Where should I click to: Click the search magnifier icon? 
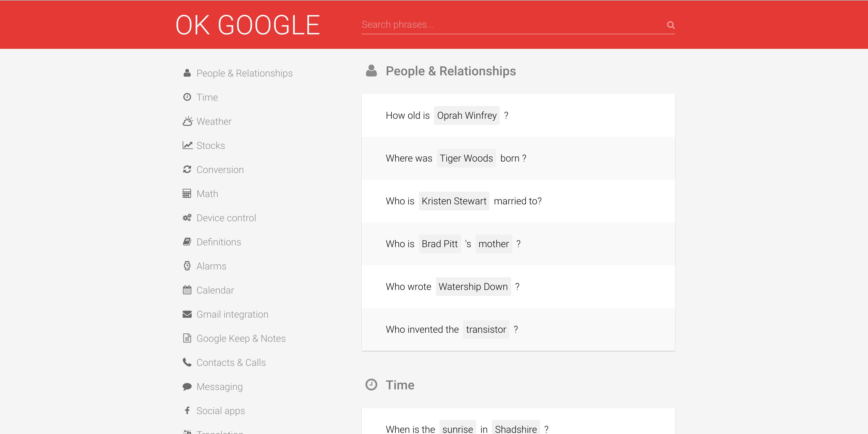[x=671, y=25]
